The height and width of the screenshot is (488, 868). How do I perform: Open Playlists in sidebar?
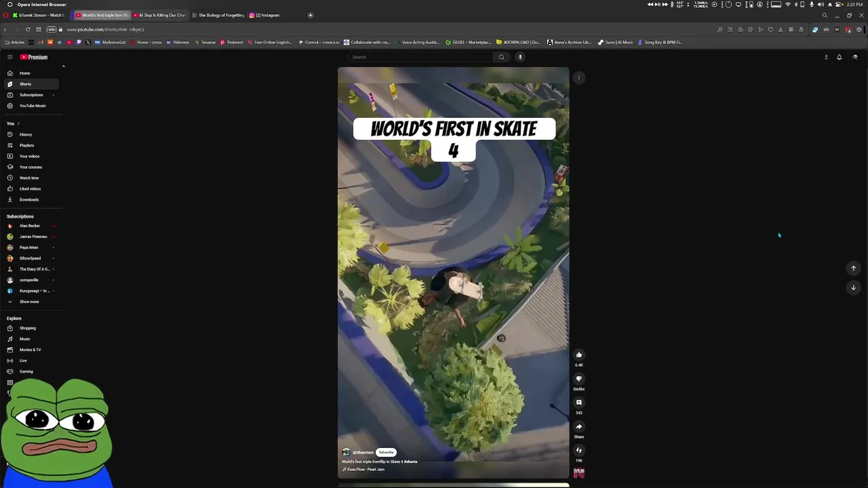click(31, 145)
